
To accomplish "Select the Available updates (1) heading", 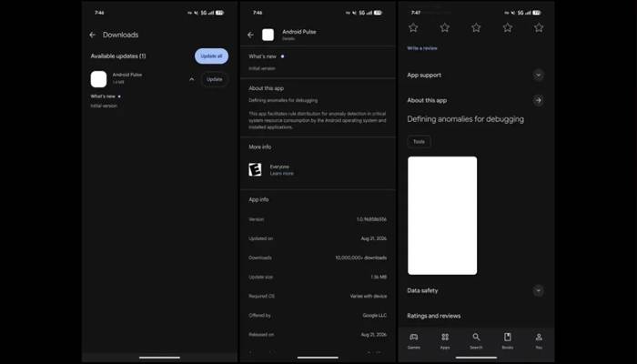I will [118, 56].
